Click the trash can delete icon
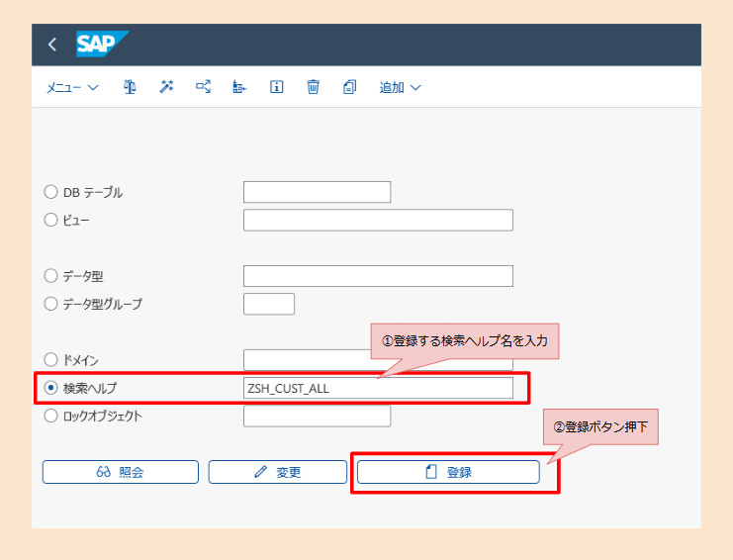 313,87
